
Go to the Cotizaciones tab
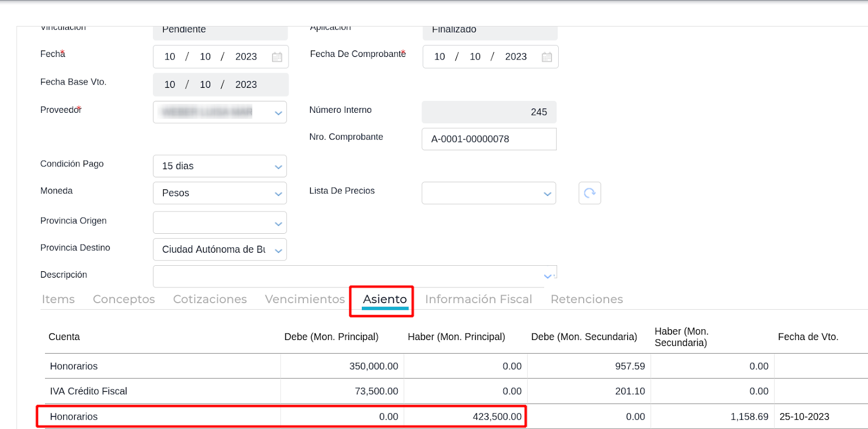click(x=210, y=299)
